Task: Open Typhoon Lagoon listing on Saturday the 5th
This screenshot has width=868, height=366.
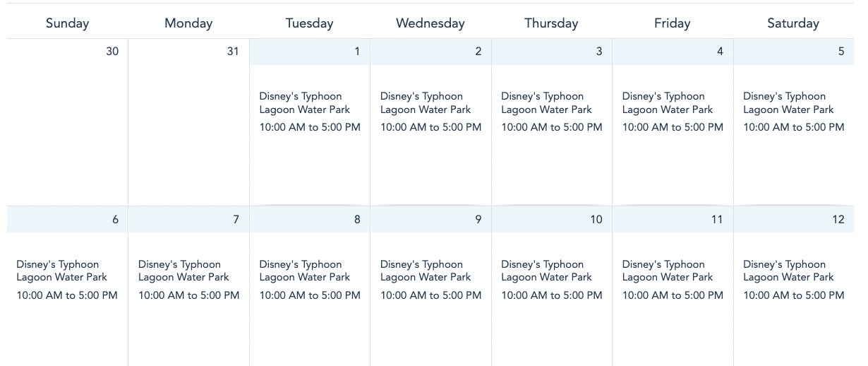Action: coord(788,103)
